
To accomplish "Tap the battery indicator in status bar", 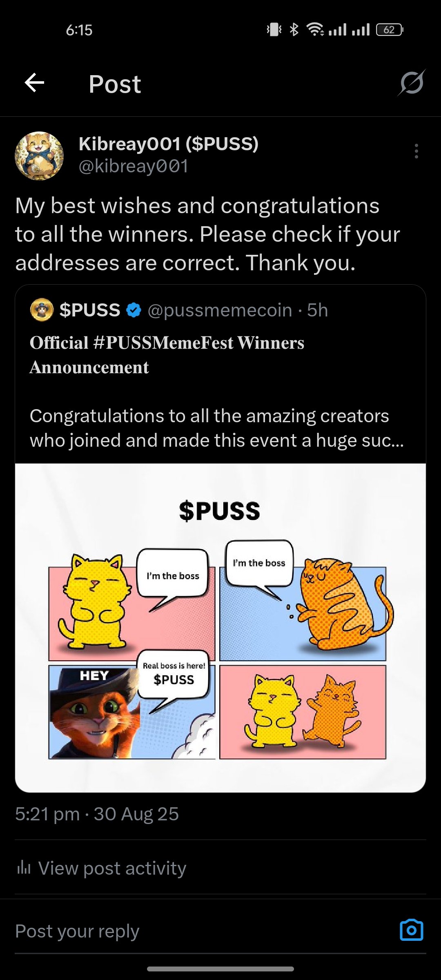I will tap(390, 30).
